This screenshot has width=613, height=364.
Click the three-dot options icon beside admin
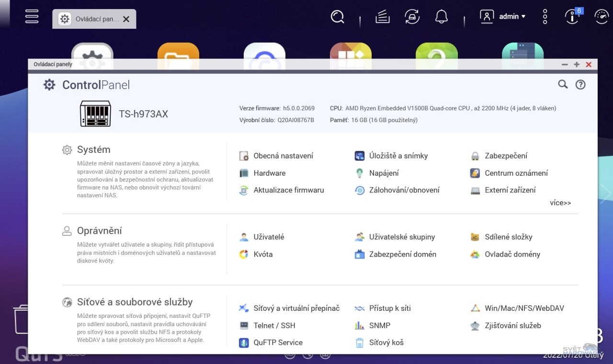[x=545, y=16]
